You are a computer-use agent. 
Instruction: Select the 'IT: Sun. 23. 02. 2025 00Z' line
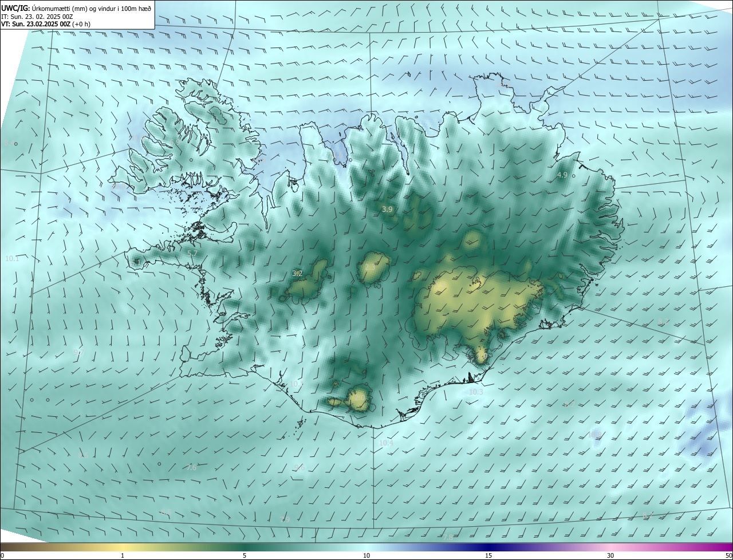(x=37, y=17)
